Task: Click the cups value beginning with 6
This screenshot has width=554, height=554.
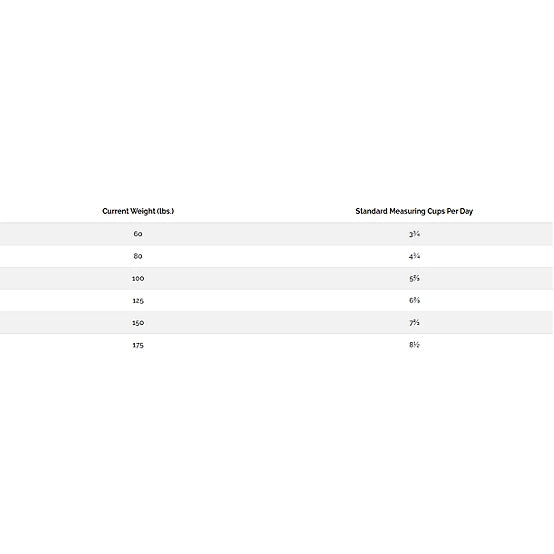Action: 414,300
